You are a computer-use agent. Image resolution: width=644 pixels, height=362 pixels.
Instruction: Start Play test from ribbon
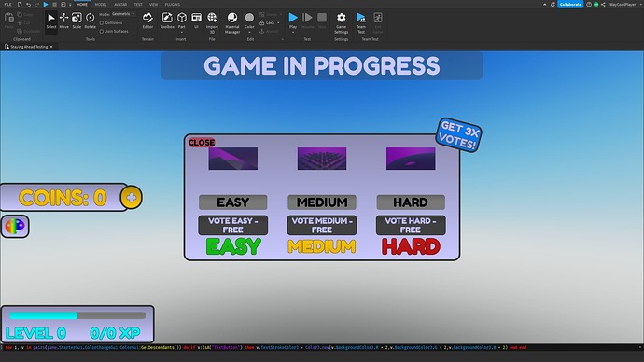[293, 18]
